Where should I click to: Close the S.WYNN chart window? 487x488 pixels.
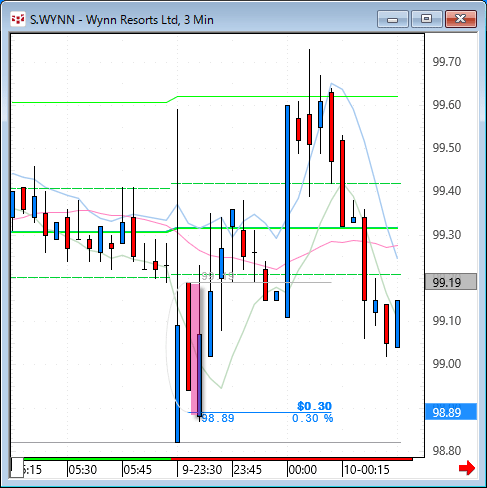click(x=461, y=19)
